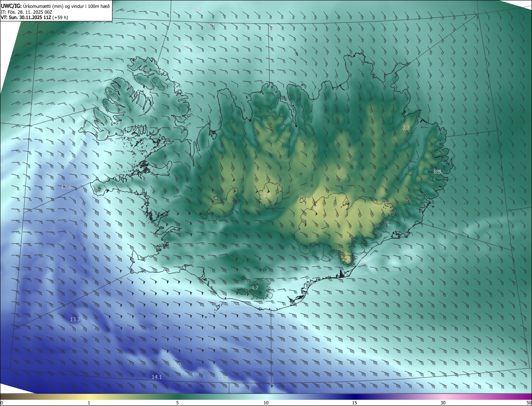Click the 6.8 value on the east coast
The width and height of the screenshot is (532, 406).
coord(437,171)
